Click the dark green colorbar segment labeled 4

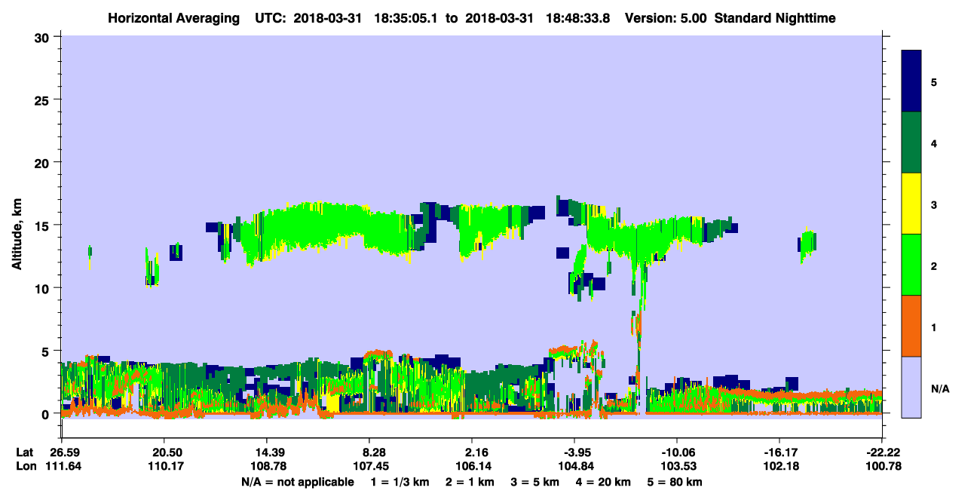911,143
